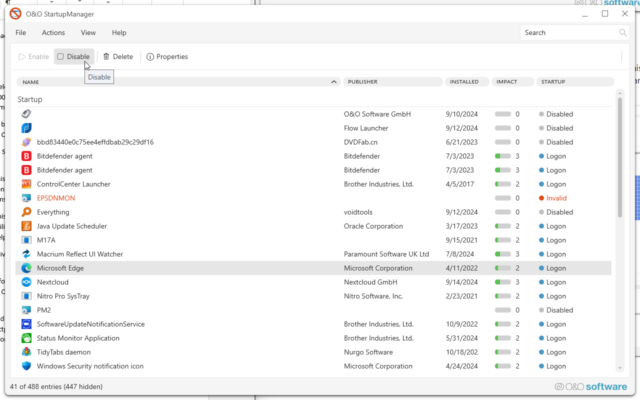The image size is (640, 400).
Task: Click Disabled status of PM2 row
Action: tap(556, 310)
